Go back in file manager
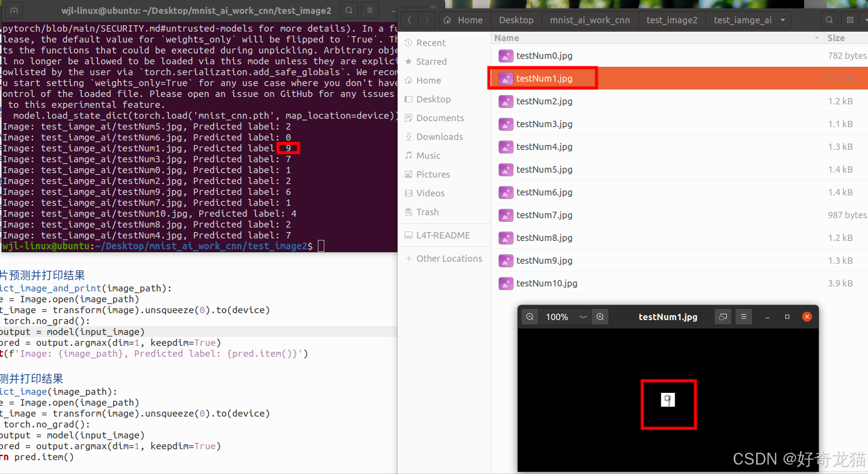The image size is (868, 474). tap(409, 20)
